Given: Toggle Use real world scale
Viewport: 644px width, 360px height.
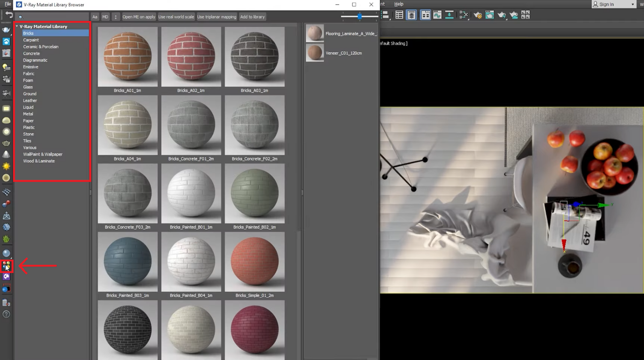Looking at the screenshot, I should click(176, 17).
